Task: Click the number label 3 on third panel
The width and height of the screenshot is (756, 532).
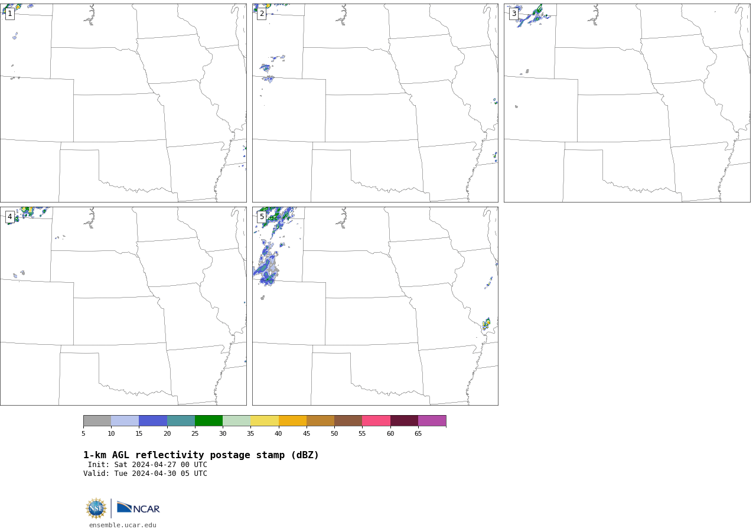Action: click(x=514, y=14)
